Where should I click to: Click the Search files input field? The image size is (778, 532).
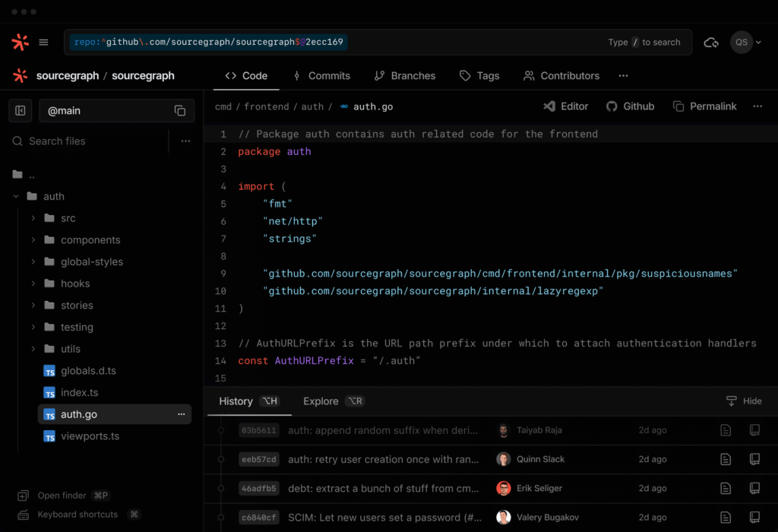(x=91, y=141)
